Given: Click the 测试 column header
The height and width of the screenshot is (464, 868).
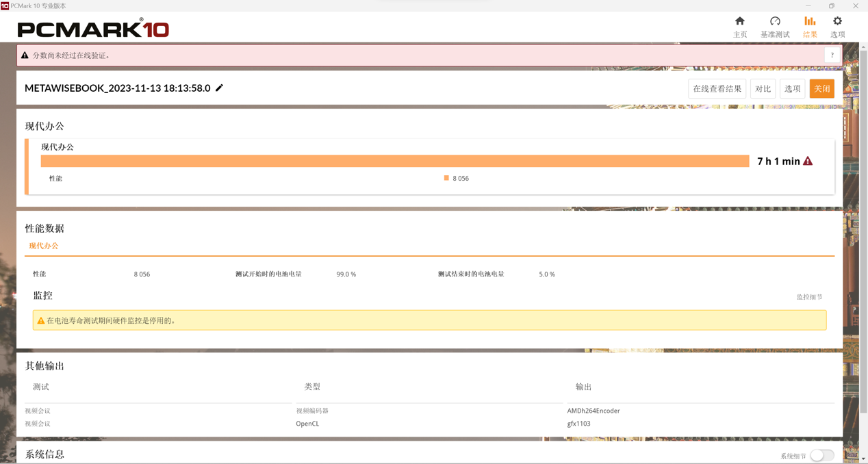Looking at the screenshot, I should [x=41, y=387].
